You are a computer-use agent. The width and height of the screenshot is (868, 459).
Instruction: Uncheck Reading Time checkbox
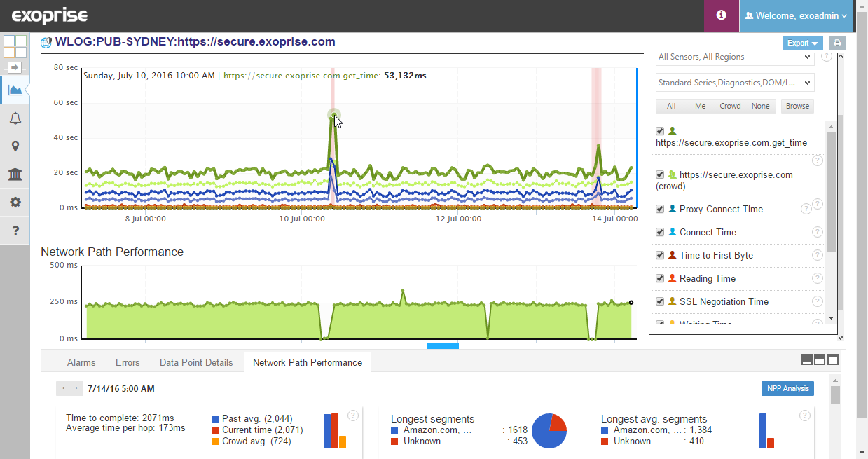[x=660, y=278]
